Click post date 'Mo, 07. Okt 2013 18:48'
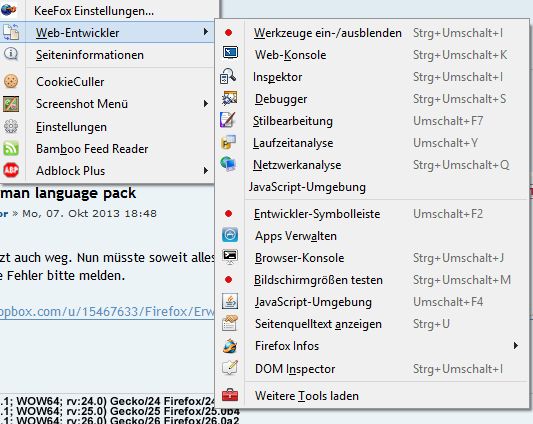Screen dimensions: 533x424 pyautogui.click(x=89, y=214)
